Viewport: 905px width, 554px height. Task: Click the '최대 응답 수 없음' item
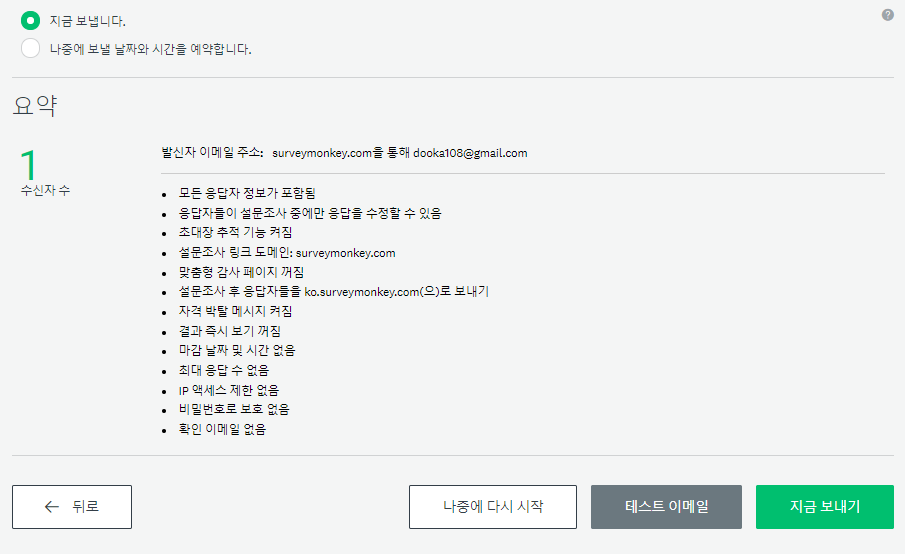tap(224, 370)
